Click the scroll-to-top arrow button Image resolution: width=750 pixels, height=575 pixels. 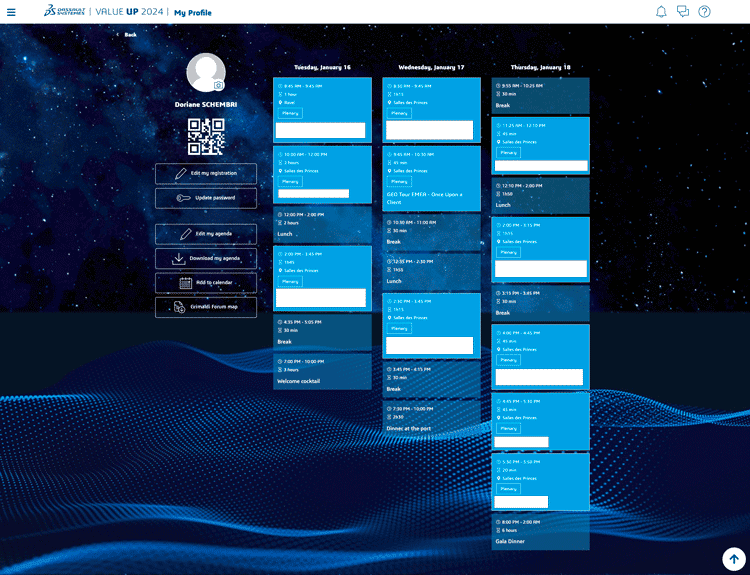click(x=733, y=558)
